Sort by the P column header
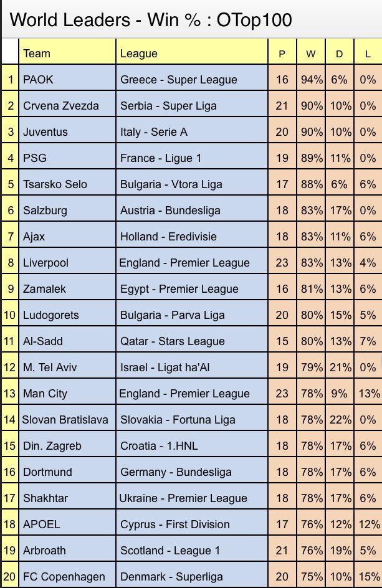 [x=282, y=54]
